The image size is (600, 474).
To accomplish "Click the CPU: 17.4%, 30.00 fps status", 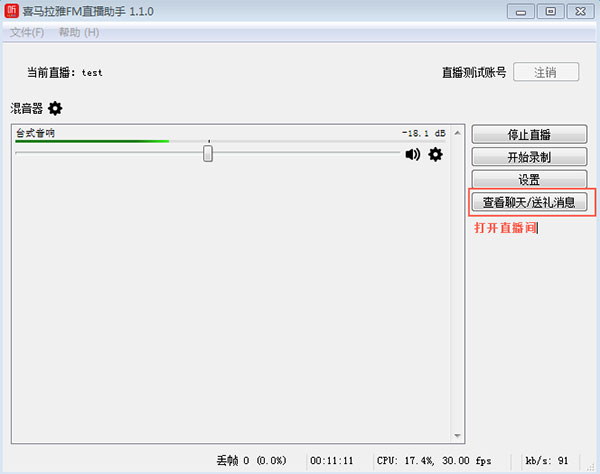I will pos(434,461).
